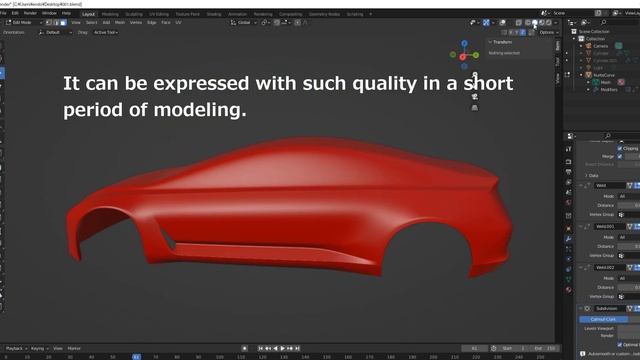Toggle proportional editing icon
The image size is (640, 360).
[298, 23]
